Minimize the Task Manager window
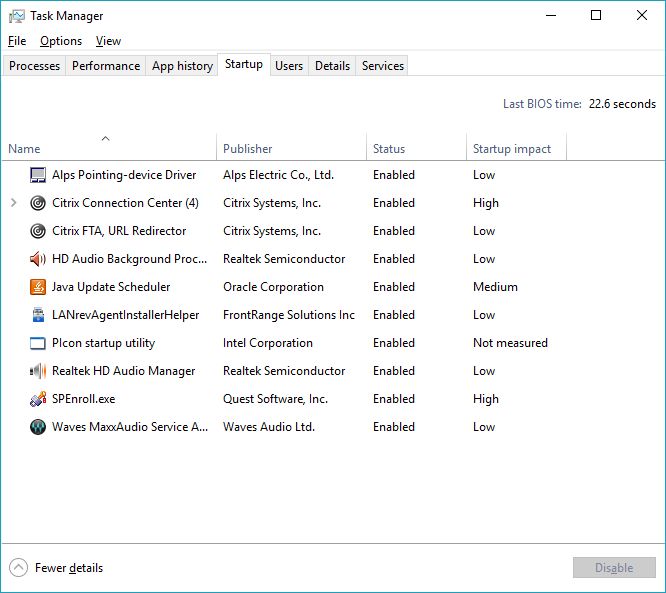 (551, 16)
